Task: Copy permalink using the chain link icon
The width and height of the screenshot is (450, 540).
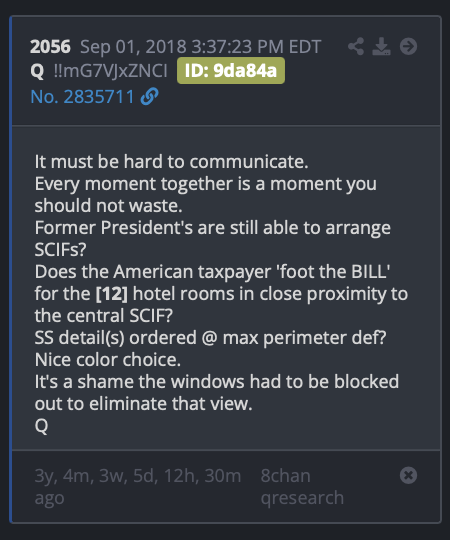Action: [150, 96]
